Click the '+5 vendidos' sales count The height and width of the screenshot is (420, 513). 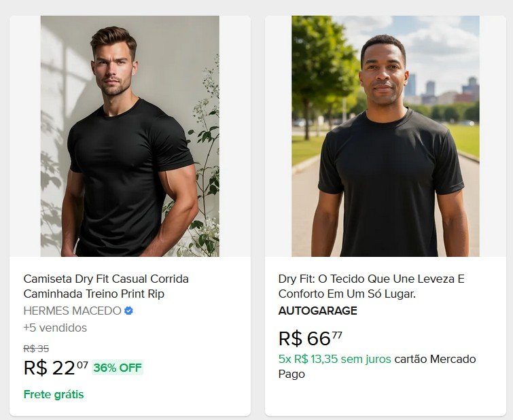tap(55, 328)
